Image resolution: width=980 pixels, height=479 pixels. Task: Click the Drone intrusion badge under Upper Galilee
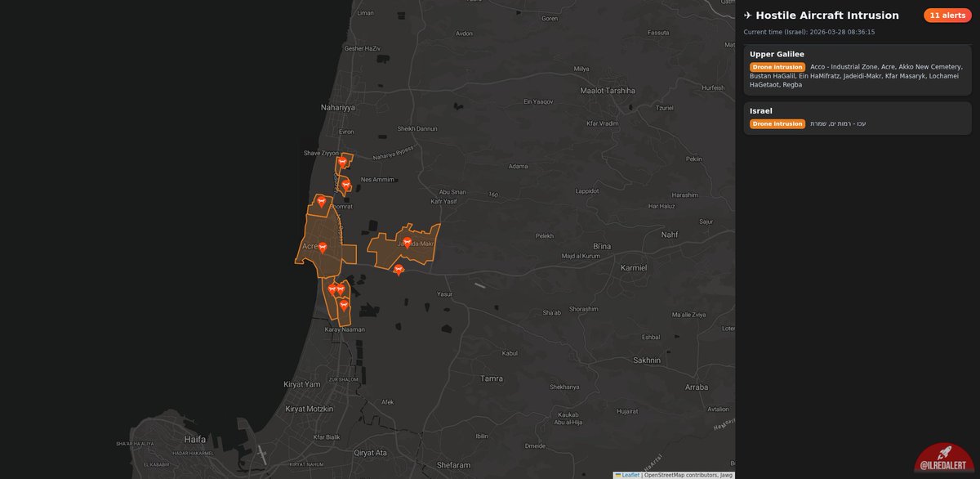click(777, 67)
